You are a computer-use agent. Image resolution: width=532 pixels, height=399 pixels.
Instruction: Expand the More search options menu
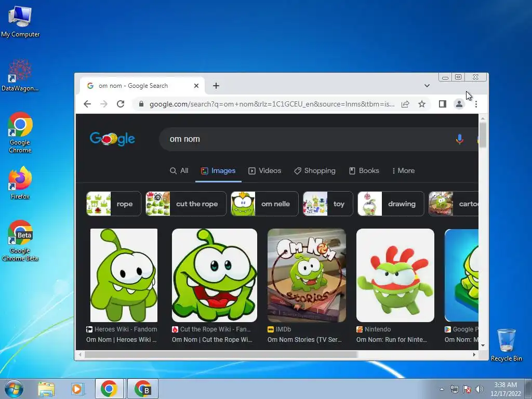403,170
